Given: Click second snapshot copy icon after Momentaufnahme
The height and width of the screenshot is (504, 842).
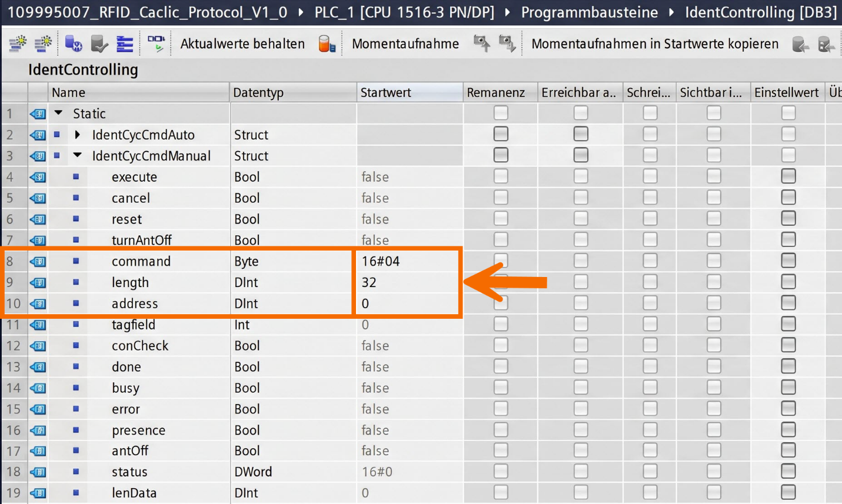Looking at the screenshot, I should pos(507,44).
